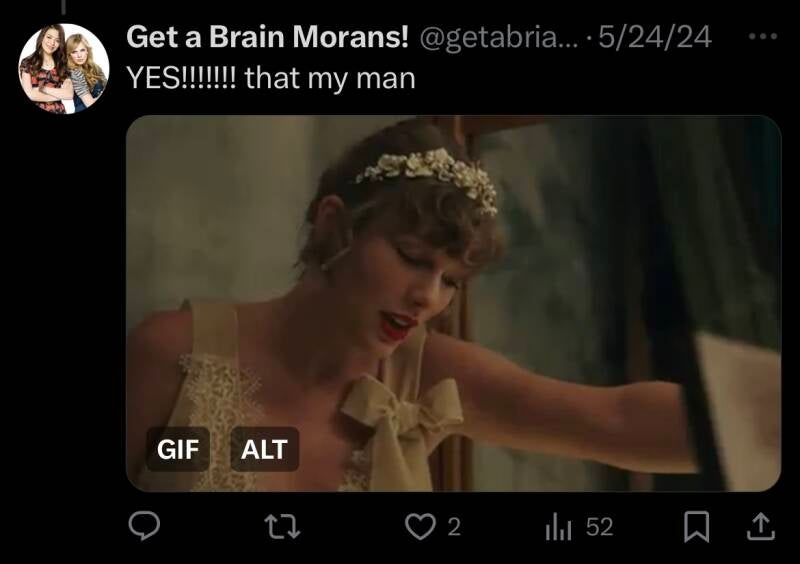800x564 pixels.
Task: Click the tweet text YES!!!!!!! that my man
Action: point(271,79)
